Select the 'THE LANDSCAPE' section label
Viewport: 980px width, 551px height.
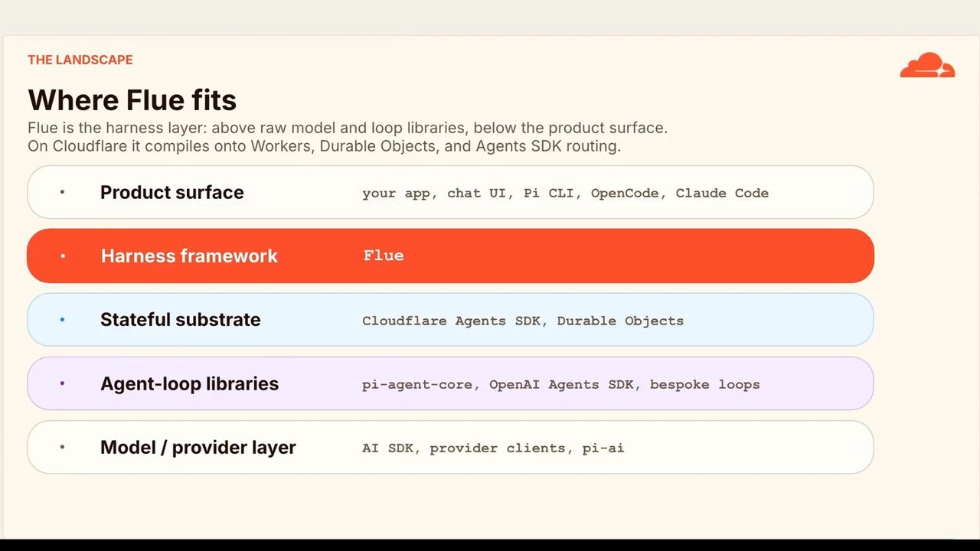click(80, 60)
